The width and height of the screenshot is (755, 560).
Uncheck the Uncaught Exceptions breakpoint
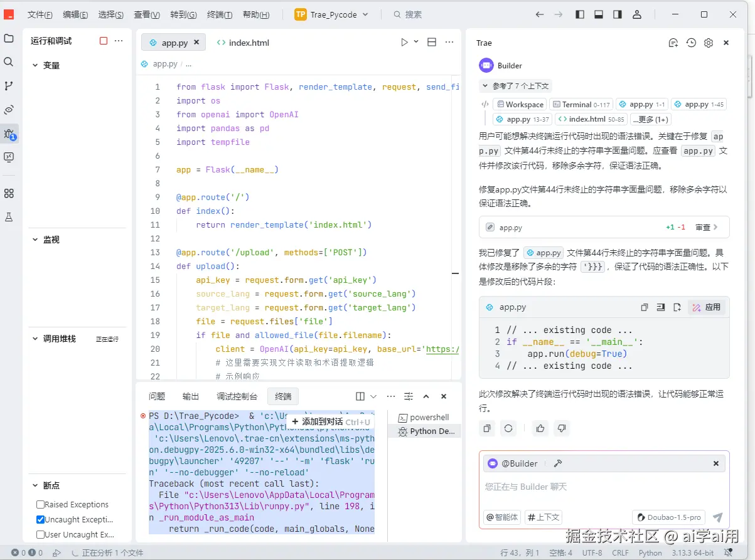pos(41,520)
